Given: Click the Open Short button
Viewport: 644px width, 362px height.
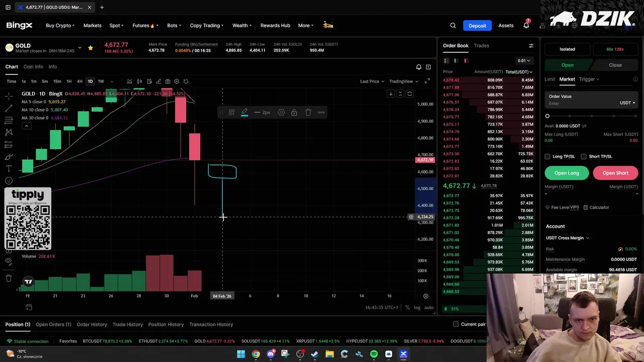Looking at the screenshot, I should click(615, 173).
